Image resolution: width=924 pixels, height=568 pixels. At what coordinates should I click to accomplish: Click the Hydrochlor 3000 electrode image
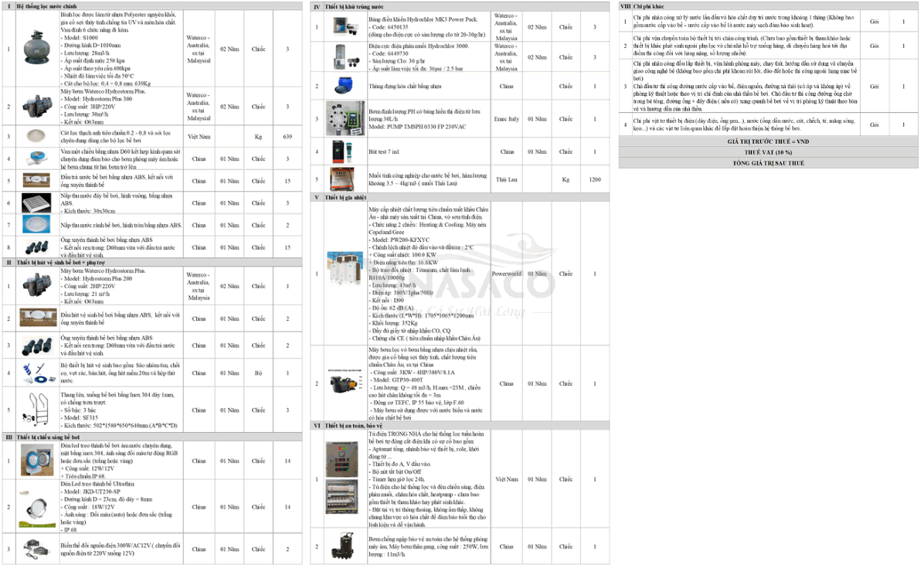point(345,57)
